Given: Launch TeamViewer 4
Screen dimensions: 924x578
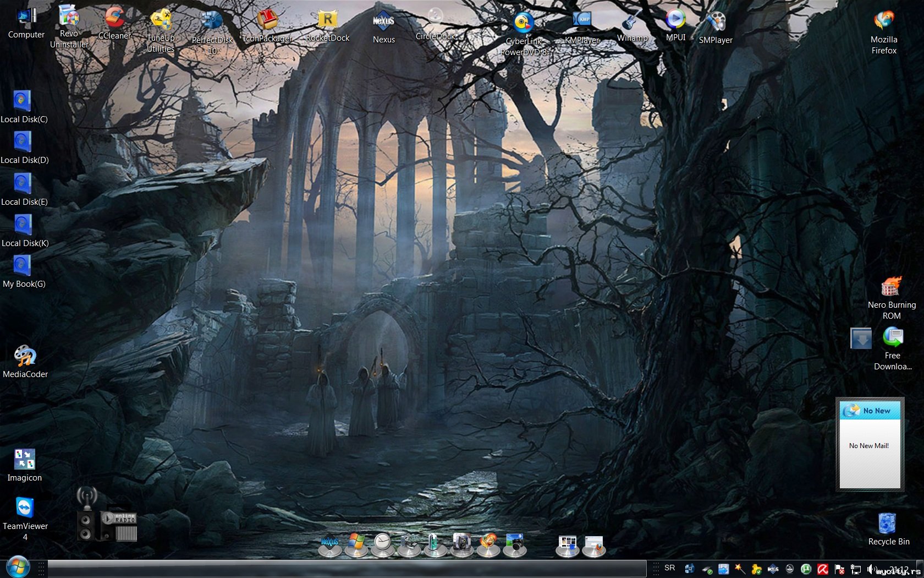Looking at the screenshot, I should coord(25,519).
